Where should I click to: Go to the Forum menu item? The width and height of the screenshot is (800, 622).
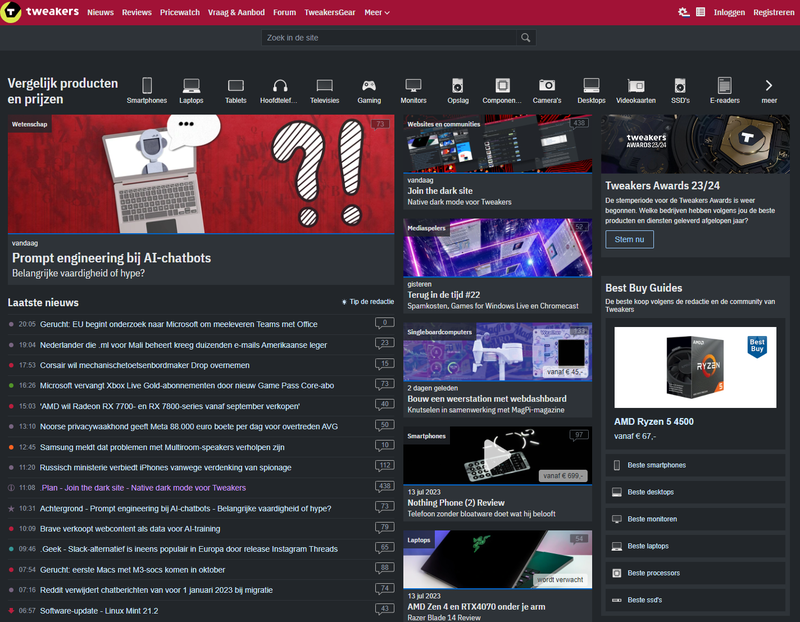pyautogui.click(x=284, y=12)
